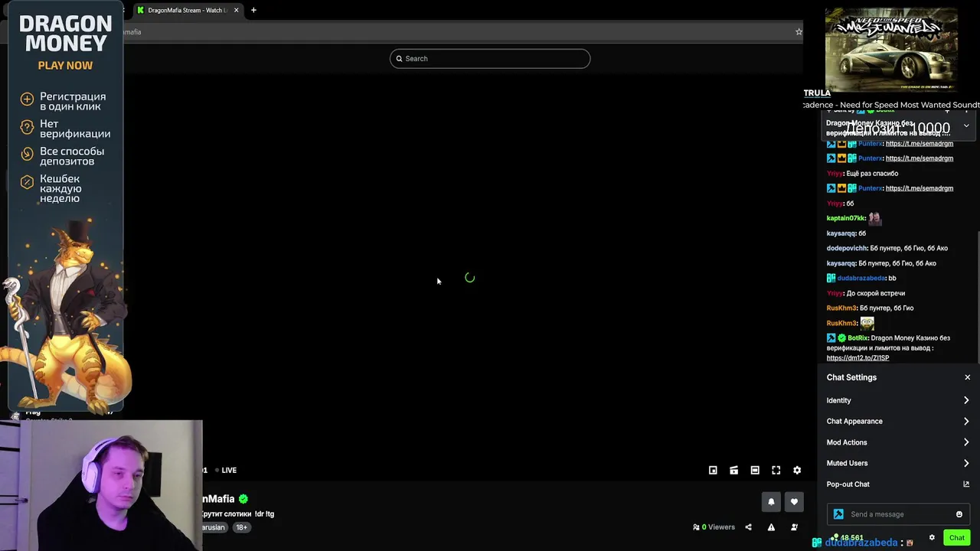Click the LIVE indicator label
The image size is (980, 551).
click(229, 470)
